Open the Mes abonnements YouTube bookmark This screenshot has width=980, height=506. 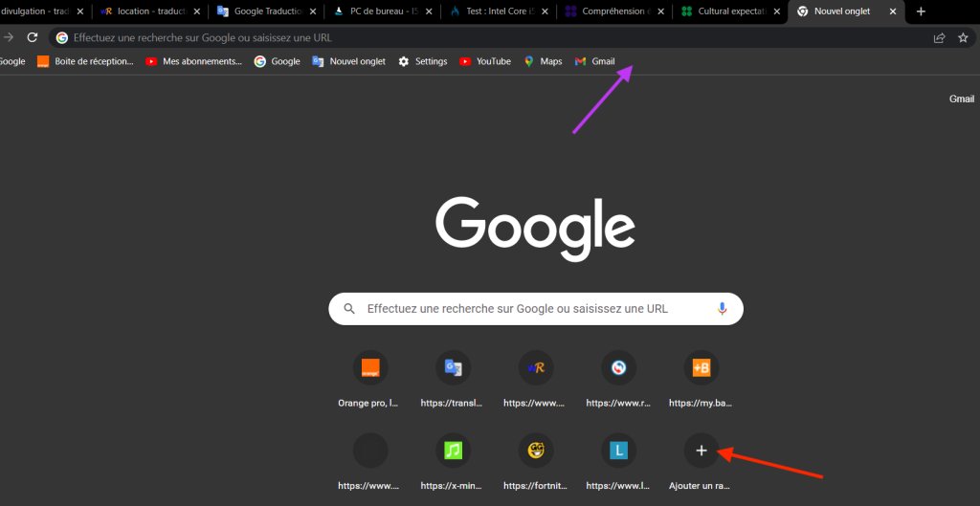pyautogui.click(x=193, y=61)
